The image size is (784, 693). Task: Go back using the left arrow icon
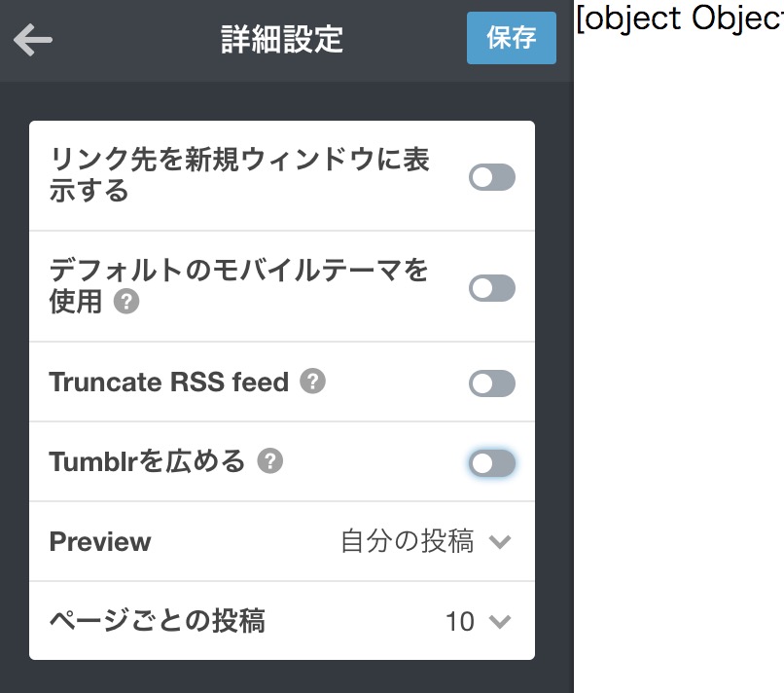(x=33, y=40)
